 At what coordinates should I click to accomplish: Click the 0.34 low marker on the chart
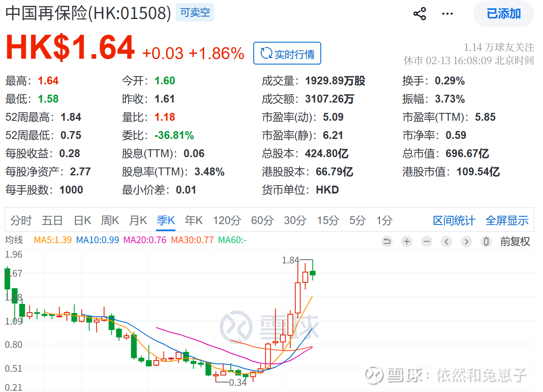238,383
